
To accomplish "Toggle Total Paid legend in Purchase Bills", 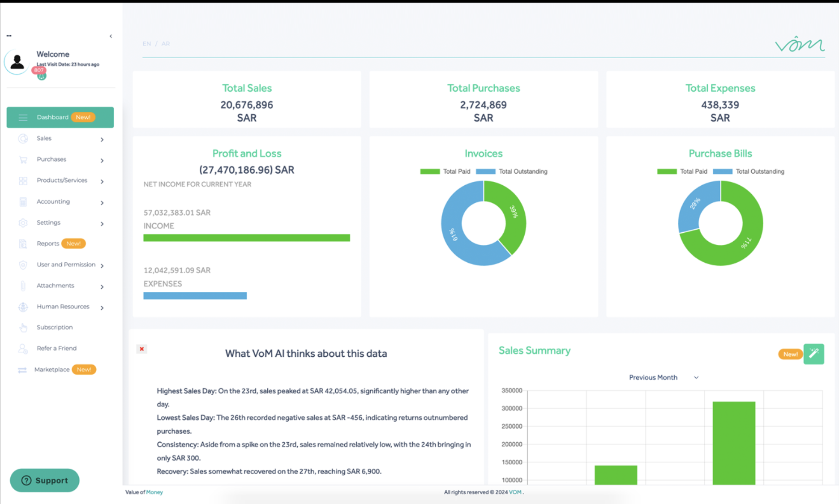I will pos(682,171).
